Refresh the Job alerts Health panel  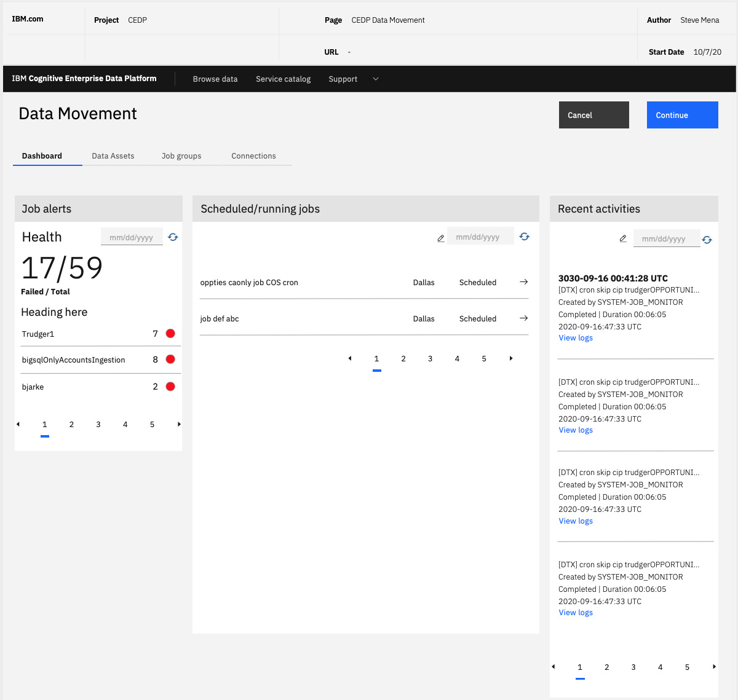click(173, 237)
